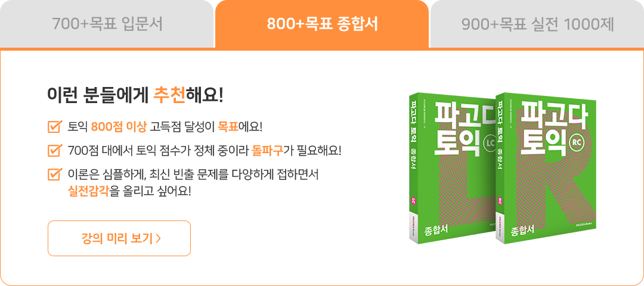Click the chevron arrow after 강의 미리 보기
This screenshot has width=644, height=286.
pos(159,238)
